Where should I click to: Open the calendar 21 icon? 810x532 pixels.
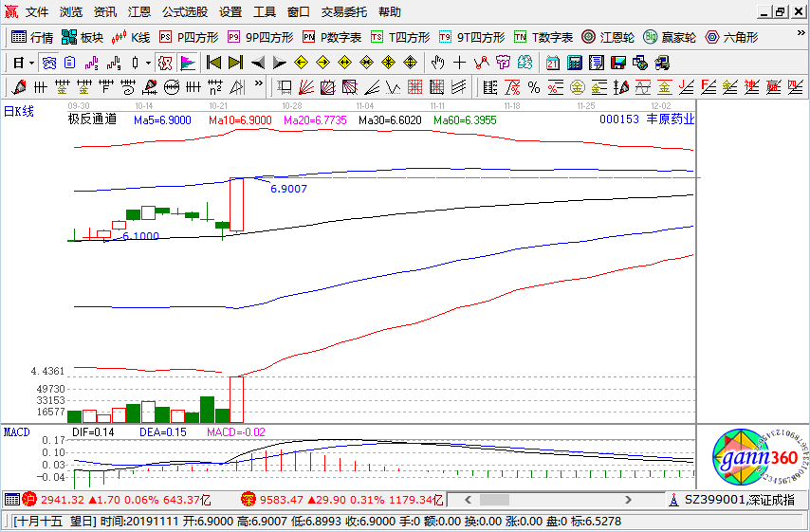point(553,63)
